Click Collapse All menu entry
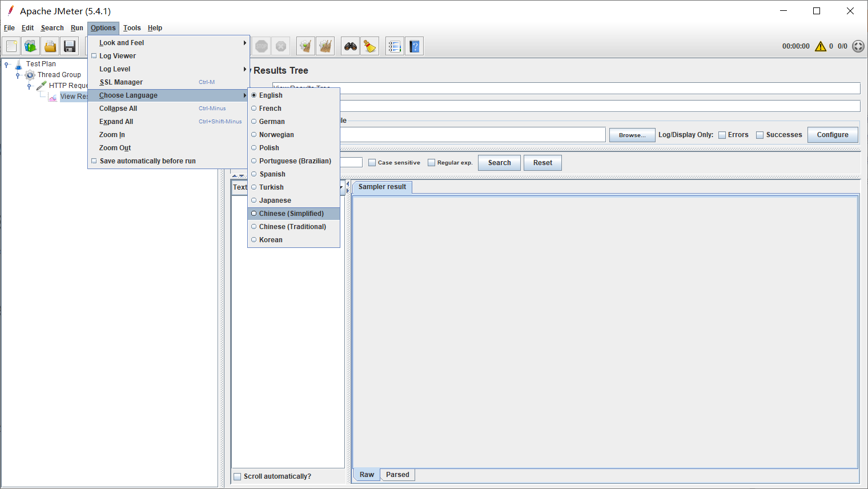 click(x=168, y=109)
